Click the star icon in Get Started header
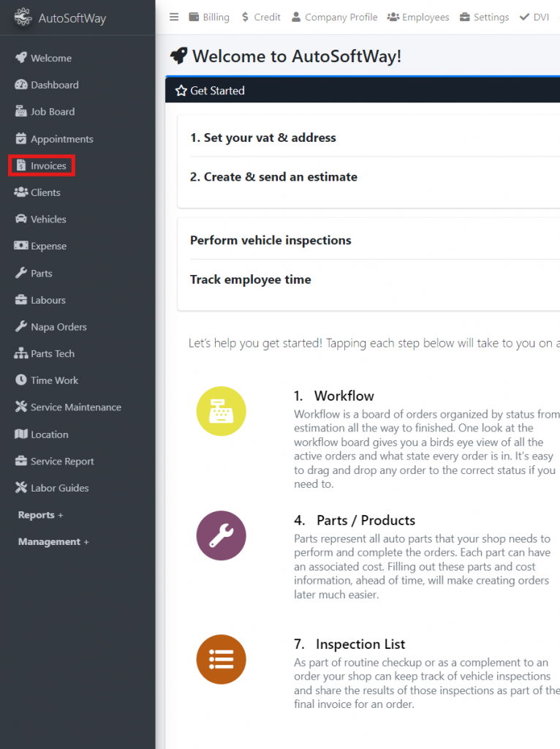560x749 pixels. coord(181,90)
